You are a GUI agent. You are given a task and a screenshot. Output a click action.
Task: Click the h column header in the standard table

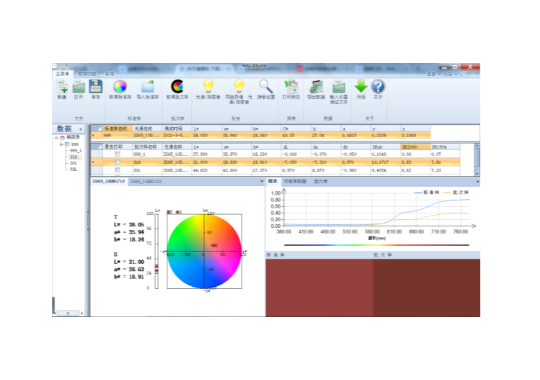coord(326,129)
